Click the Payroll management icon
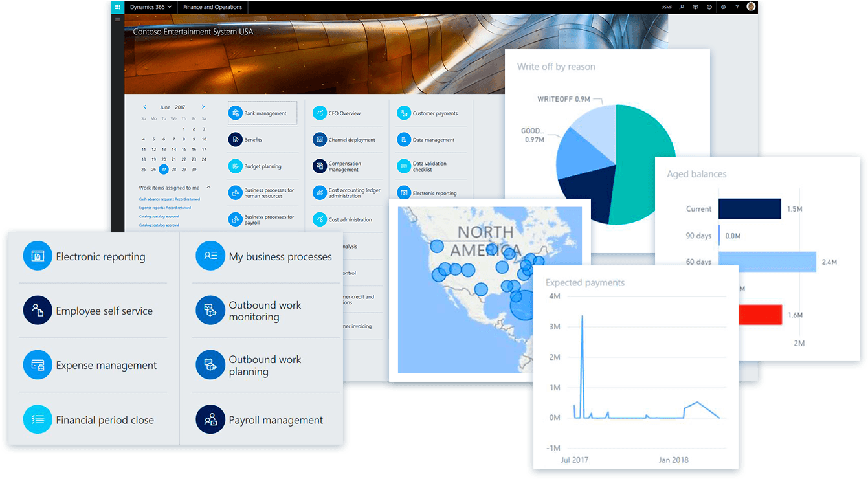 point(210,419)
